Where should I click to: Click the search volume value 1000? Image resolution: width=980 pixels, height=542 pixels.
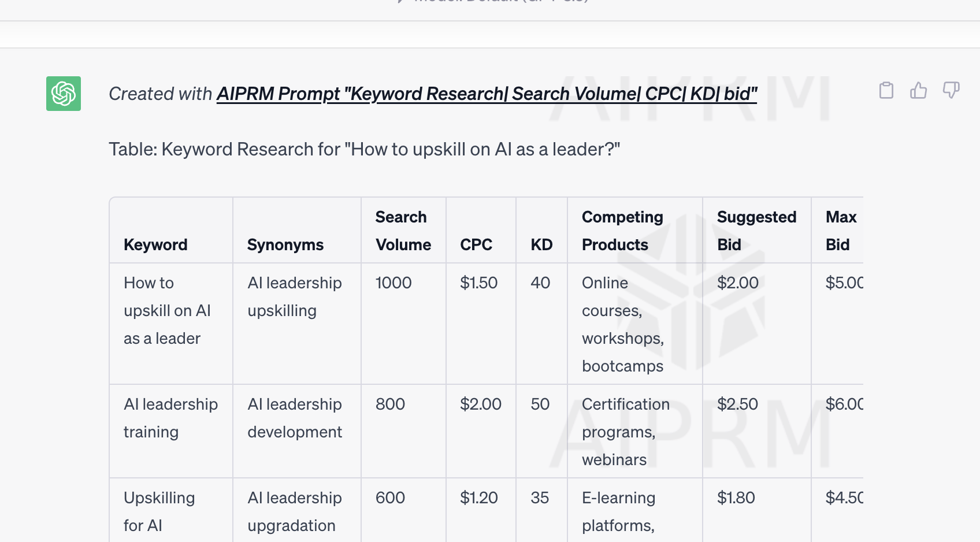point(394,283)
